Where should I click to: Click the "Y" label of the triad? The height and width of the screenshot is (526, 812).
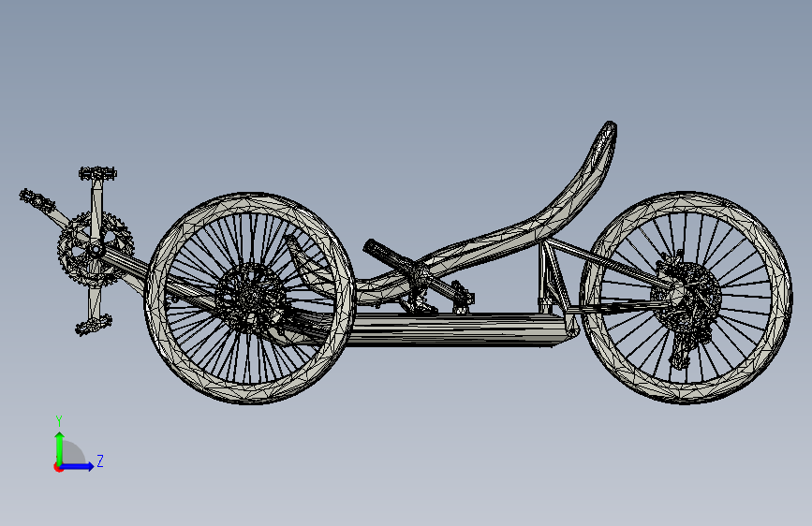tap(59, 421)
